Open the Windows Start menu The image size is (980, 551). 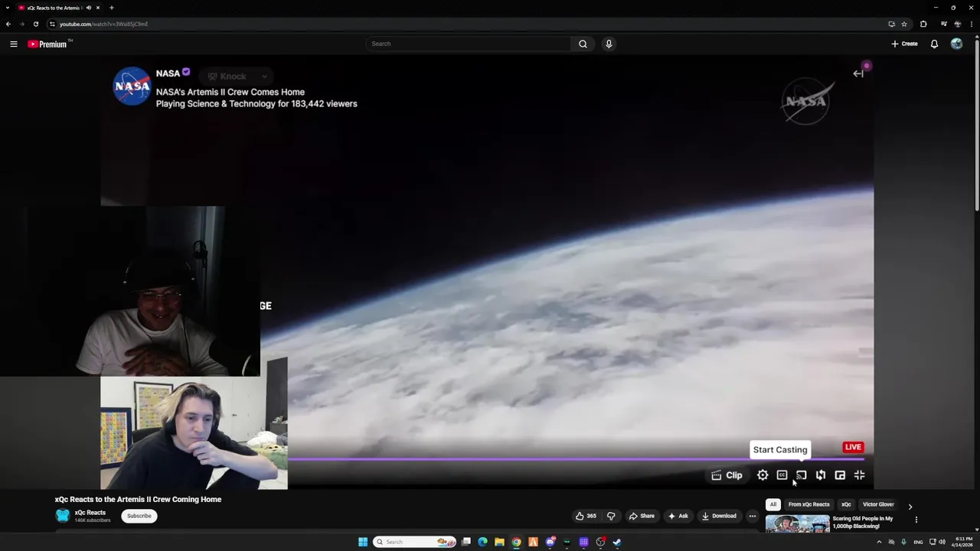363,542
